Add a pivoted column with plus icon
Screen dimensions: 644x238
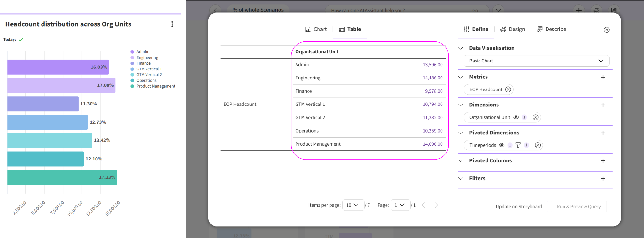(603, 161)
